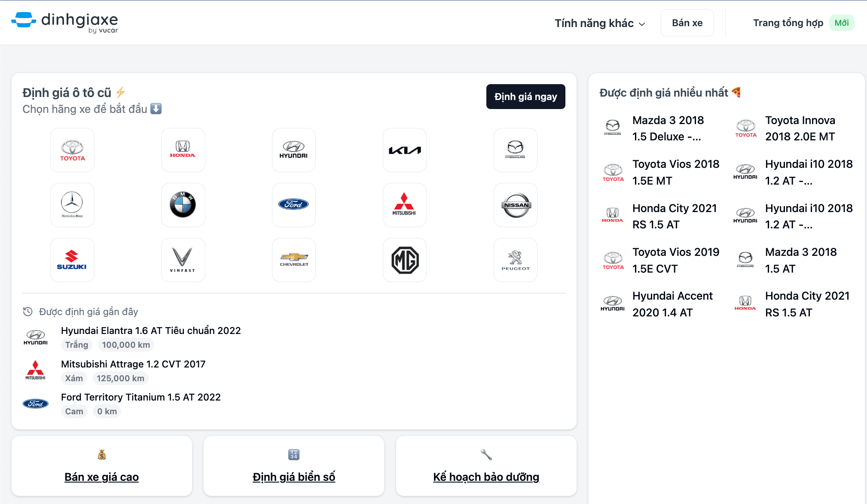The image size is (867, 504).
Task: Select the Peugeot brand logo
Action: [x=516, y=260]
